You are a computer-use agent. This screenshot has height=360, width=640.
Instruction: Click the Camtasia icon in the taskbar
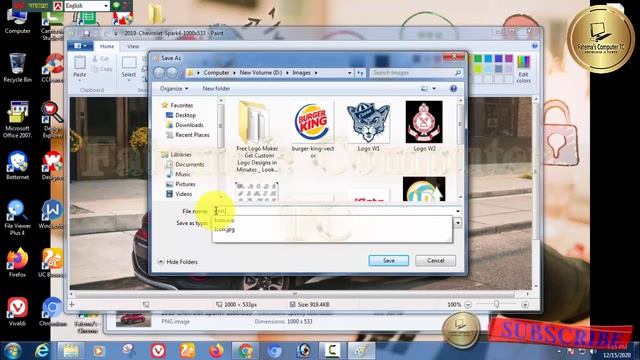coord(332,351)
